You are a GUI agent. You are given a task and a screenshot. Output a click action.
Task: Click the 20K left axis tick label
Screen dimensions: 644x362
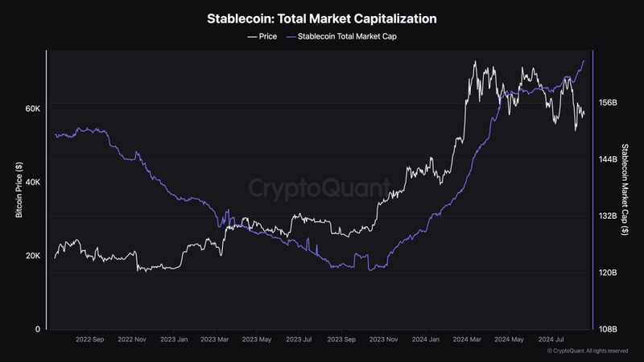33,256
